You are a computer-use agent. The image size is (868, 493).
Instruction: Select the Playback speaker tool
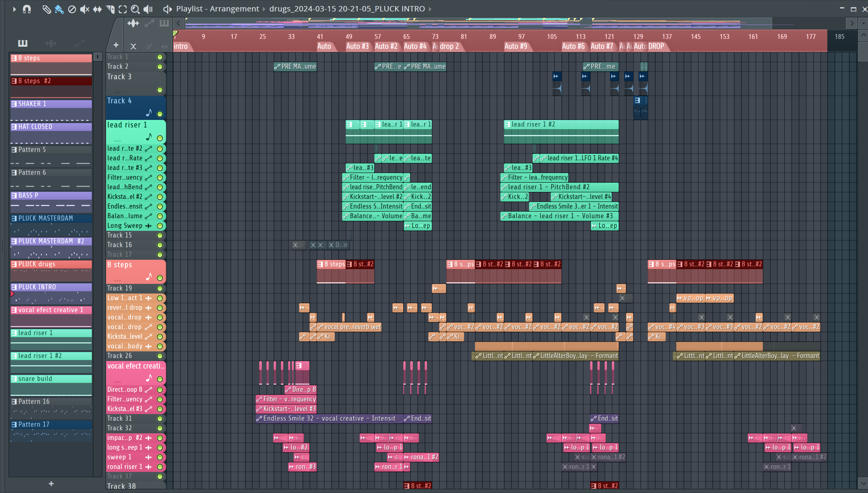148,9
